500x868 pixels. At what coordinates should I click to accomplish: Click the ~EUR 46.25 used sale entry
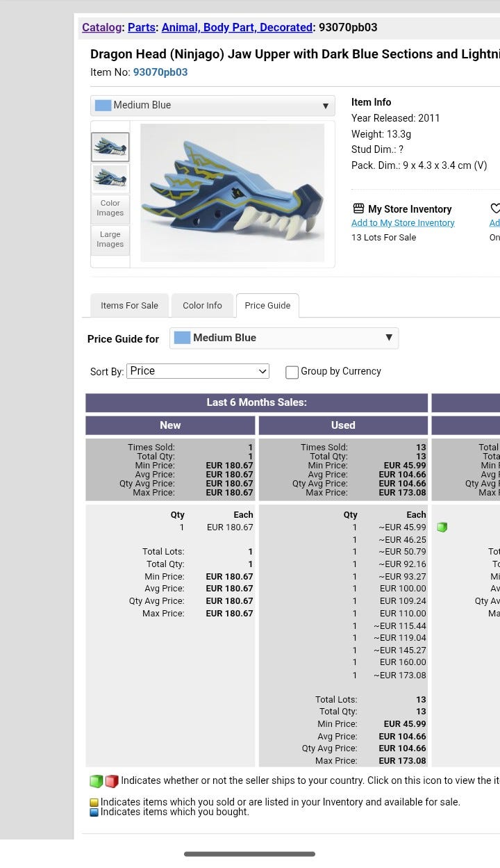(x=389, y=540)
